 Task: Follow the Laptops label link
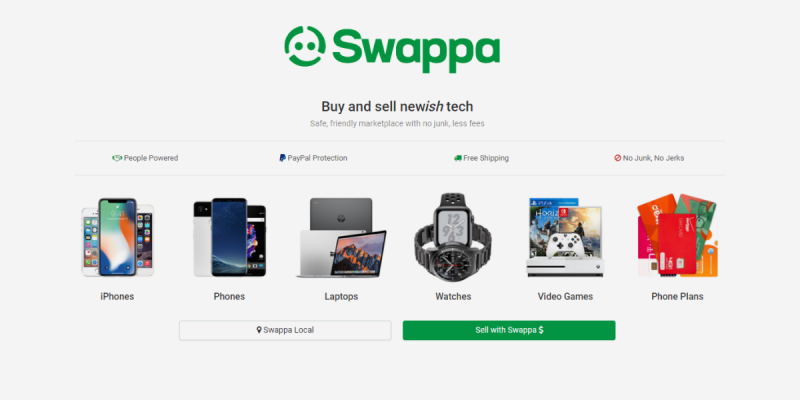(x=341, y=296)
